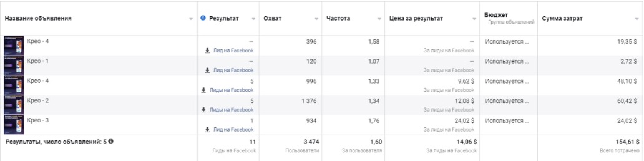This screenshot has height=161, width=644.
Task: Open the Частота column dropdown arrow
Action: pyautogui.click(x=379, y=19)
